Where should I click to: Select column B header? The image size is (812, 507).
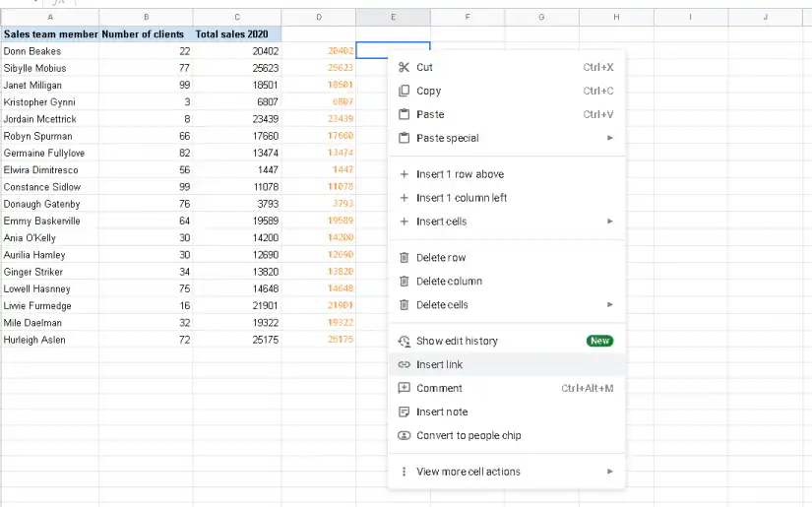[x=146, y=17]
